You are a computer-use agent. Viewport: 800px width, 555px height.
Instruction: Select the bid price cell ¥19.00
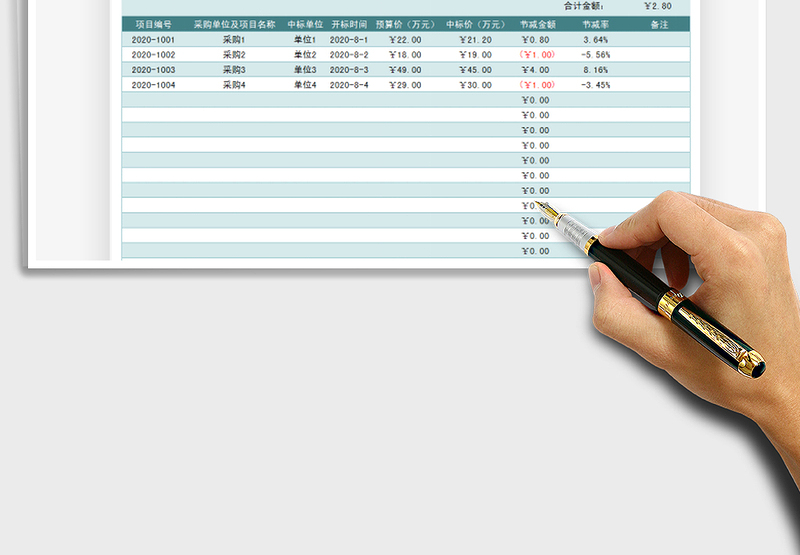pos(476,55)
